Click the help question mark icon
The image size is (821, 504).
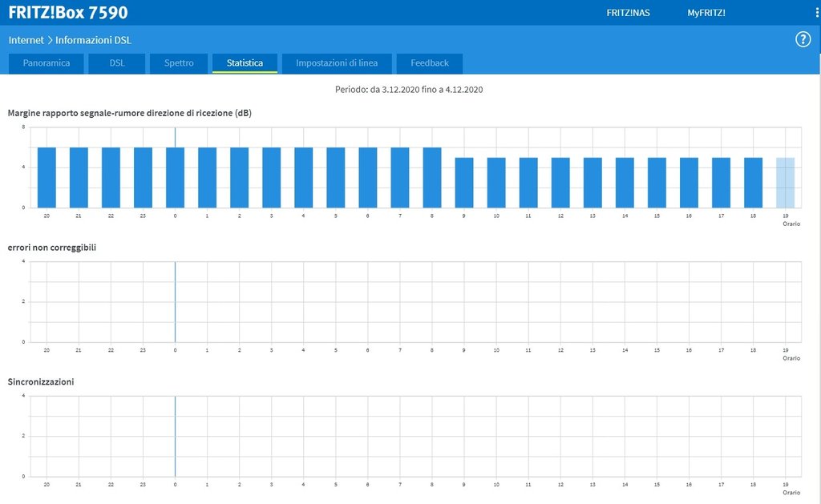pyautogui.click(x=803, y=39)
